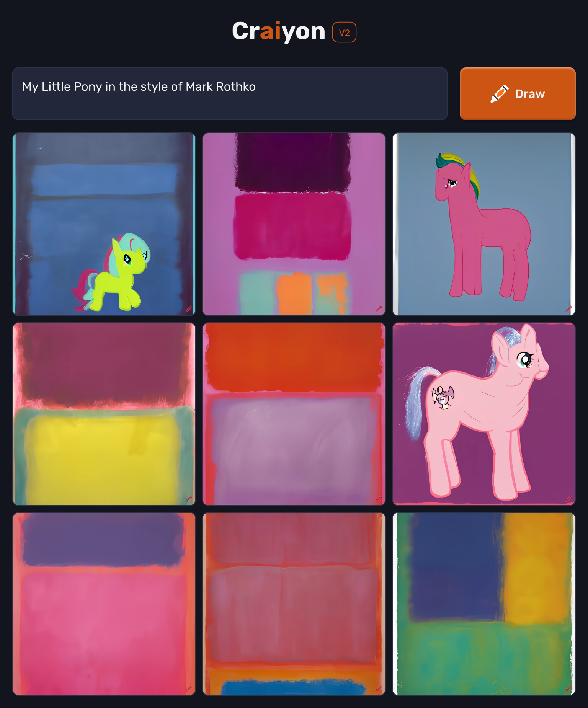Click crayon watermark on light pink pony image
588x708 pixels.
(x=568, y=499)
